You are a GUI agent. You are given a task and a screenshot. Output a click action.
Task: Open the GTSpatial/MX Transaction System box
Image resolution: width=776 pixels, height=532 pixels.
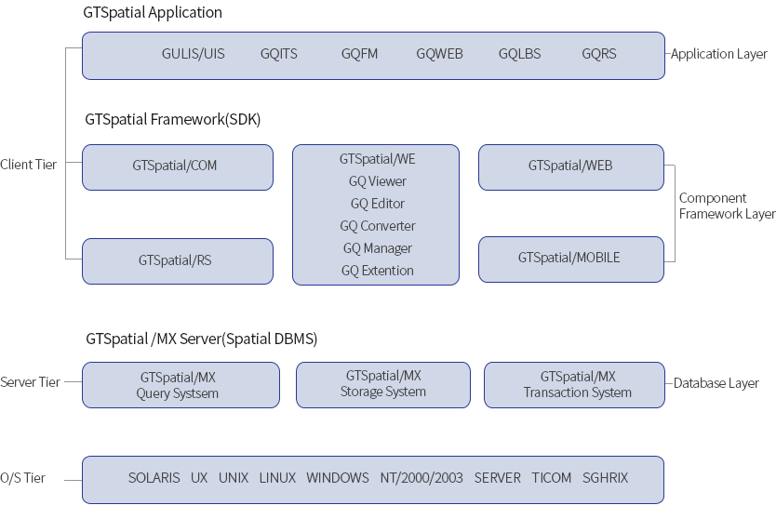tap(576, 385)
